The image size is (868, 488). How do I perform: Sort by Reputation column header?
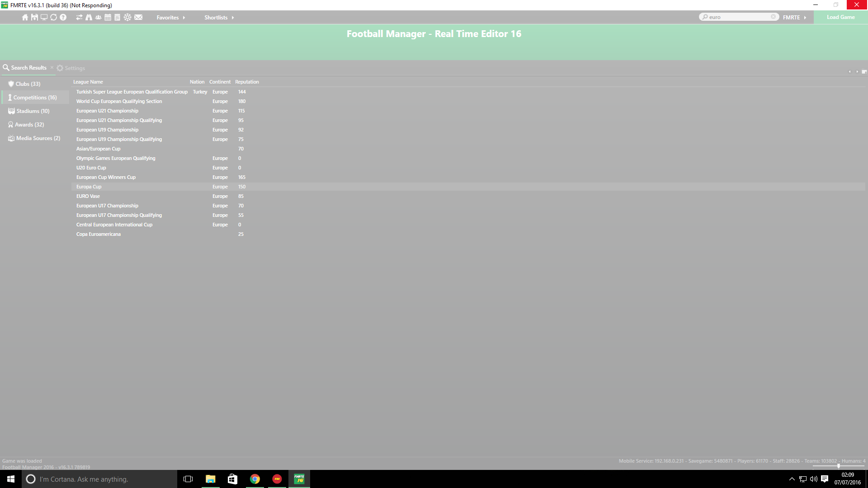[247, 82]
